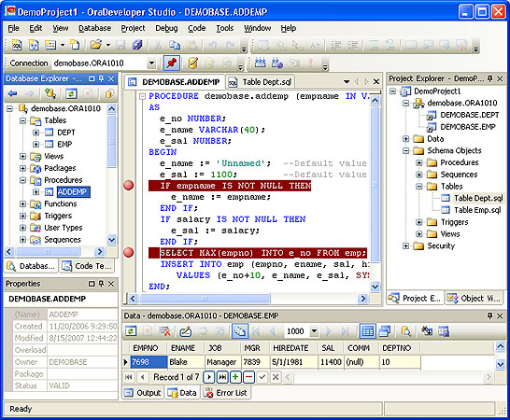Click the red minus delete-record button

248,377
